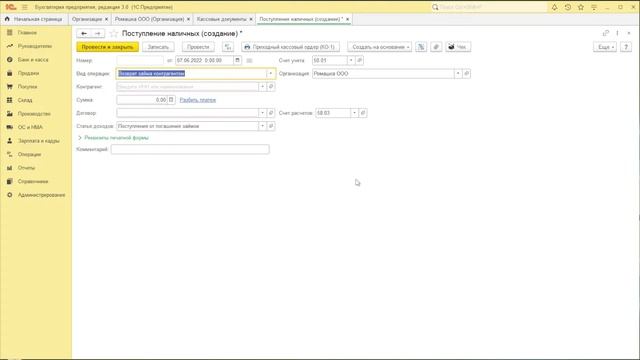Open the Еще dropdown menu
The height and width of the screenshot is (360, 640).
605,47
